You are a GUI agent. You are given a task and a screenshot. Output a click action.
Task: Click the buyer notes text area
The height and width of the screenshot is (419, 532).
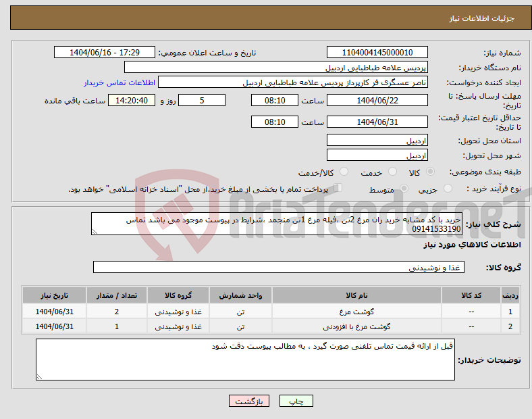pos(245,360)
